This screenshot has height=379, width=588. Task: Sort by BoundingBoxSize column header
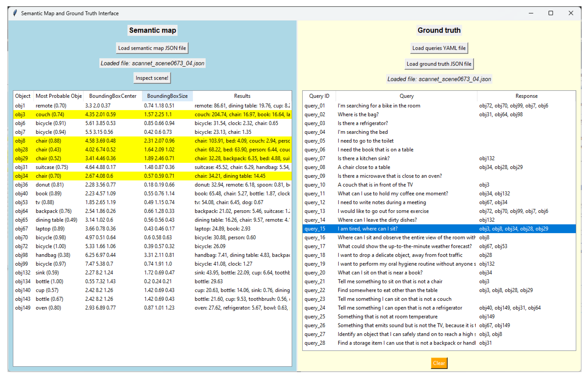pyautogui.click(x=167, y=96)
